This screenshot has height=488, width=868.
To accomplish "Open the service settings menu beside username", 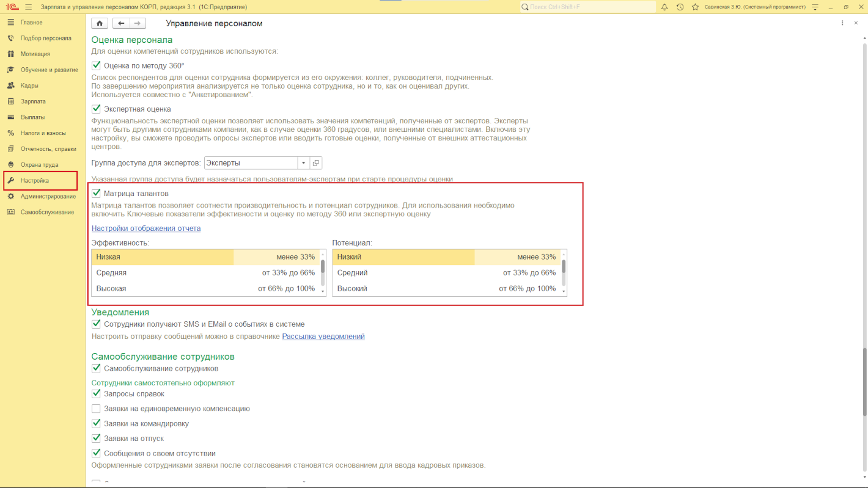I will 815,7.
